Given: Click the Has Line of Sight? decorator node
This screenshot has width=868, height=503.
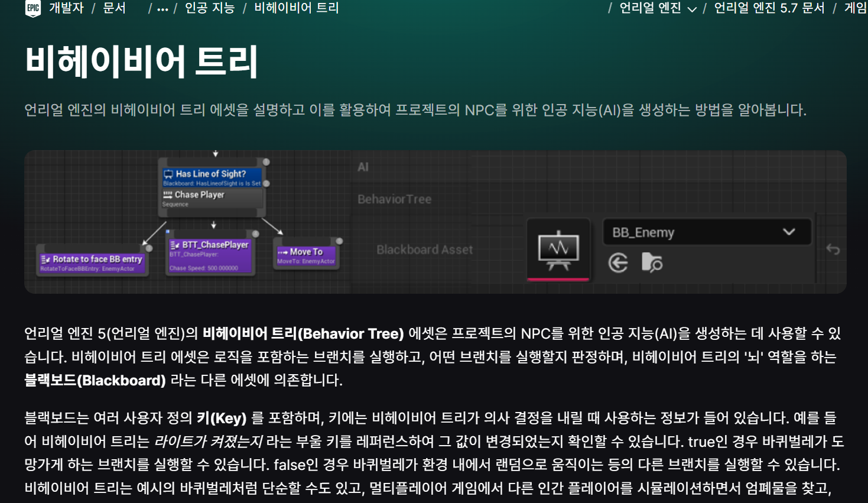Looking at the screenshot, I should coord(212,178).
